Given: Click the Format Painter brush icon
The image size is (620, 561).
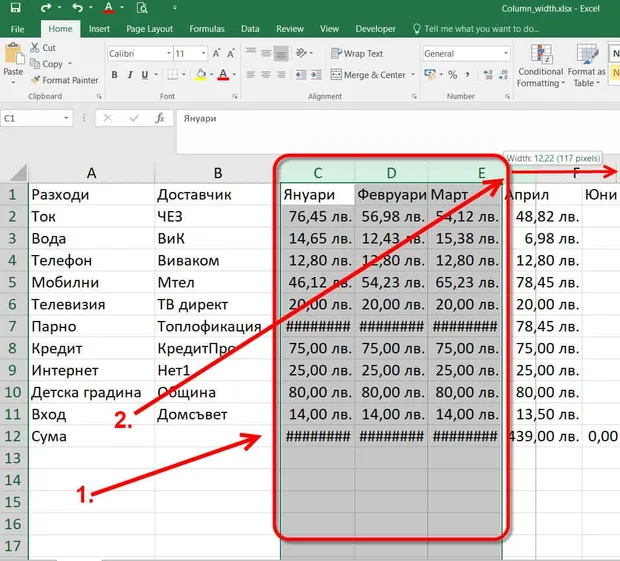Looking at the screenshot, I should click(x=36, y=80).
